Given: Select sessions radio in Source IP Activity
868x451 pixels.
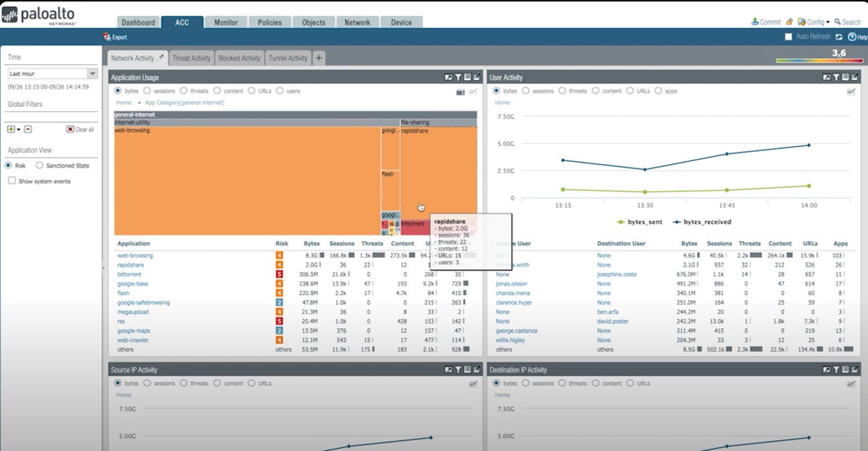Looking at the screenshot, I should [147, 383].
